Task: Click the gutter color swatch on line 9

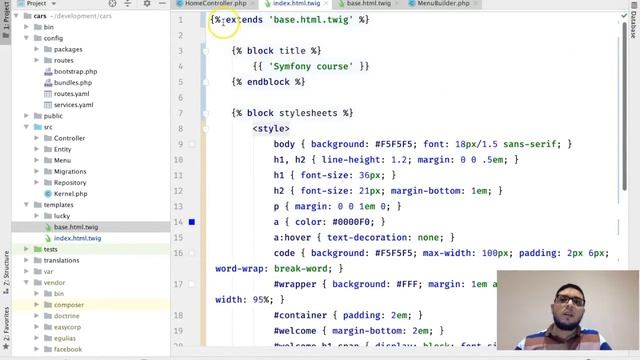Action: pyautogui.click(x=192, y=144)
